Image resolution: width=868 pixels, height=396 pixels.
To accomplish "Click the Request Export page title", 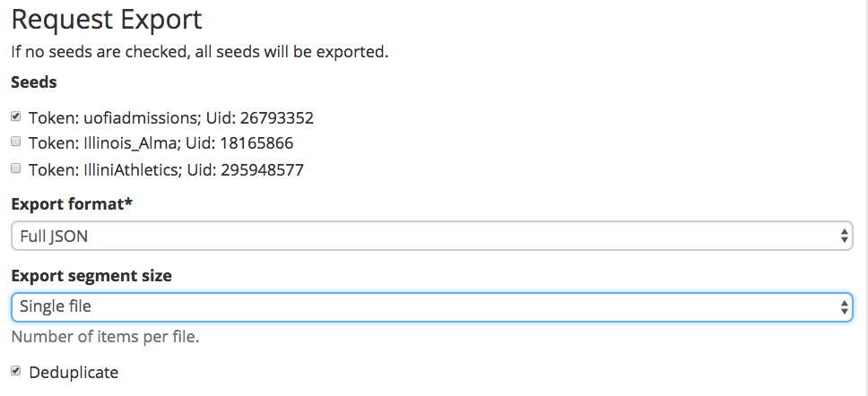I will coord(107,20).
